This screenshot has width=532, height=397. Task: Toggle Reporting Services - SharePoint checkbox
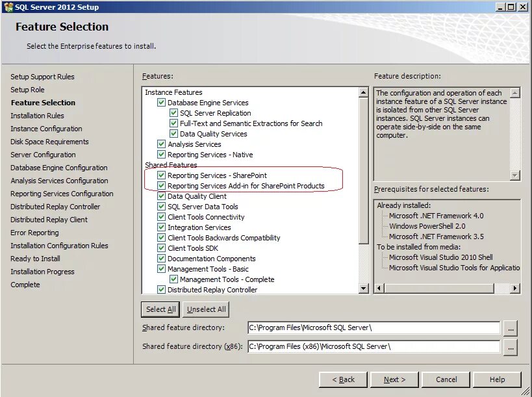[161, 175]
